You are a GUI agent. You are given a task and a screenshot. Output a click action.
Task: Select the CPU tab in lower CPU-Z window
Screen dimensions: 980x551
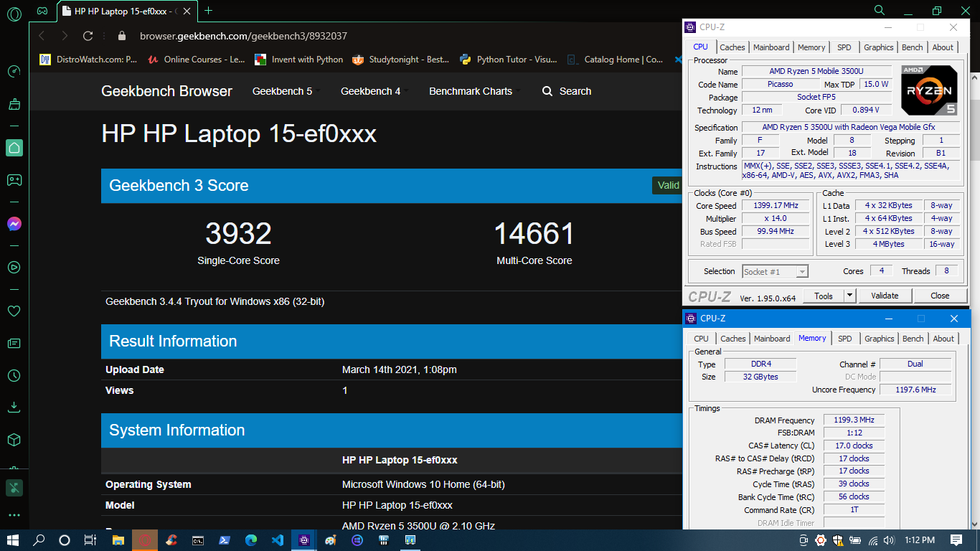click(701, 339)
